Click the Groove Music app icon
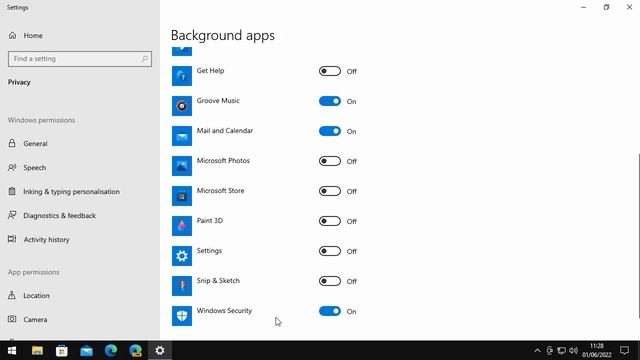Image resolution: width=640 pixels, height=360 pixels. point(182,106)
